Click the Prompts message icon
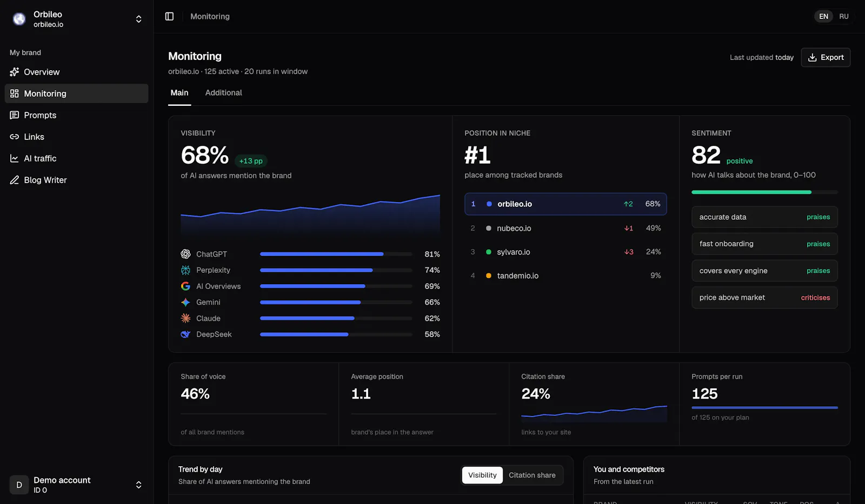This screenshot has width=865, height=504. tap(15, 115)
